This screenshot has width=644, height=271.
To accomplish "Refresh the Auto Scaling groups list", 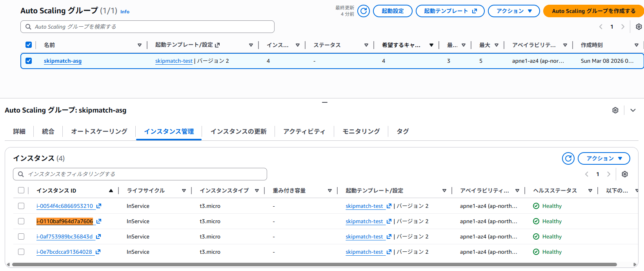I will (x=364, y=11).
